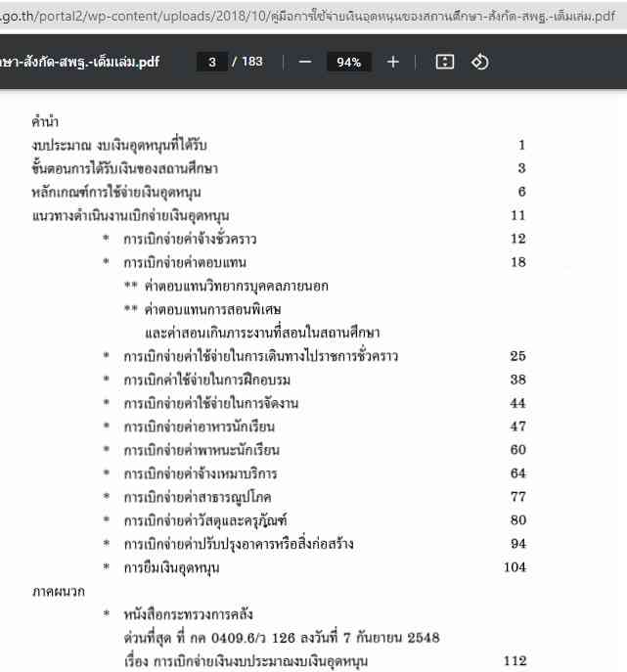
Task: Click the fit to page icon
Action: (x=445, y=62)
